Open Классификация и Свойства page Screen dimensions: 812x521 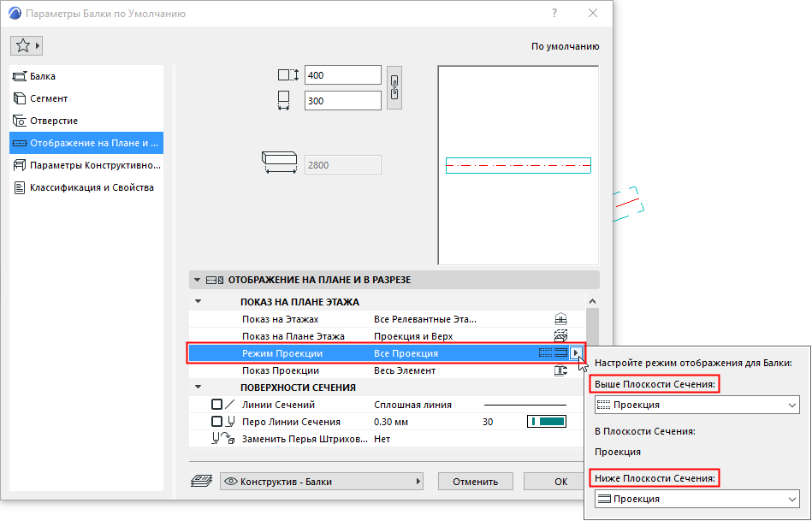[x=86, y=187]
